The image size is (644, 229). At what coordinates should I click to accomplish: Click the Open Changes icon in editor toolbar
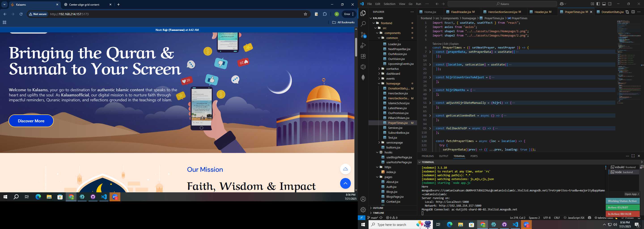tap(627, 12)
